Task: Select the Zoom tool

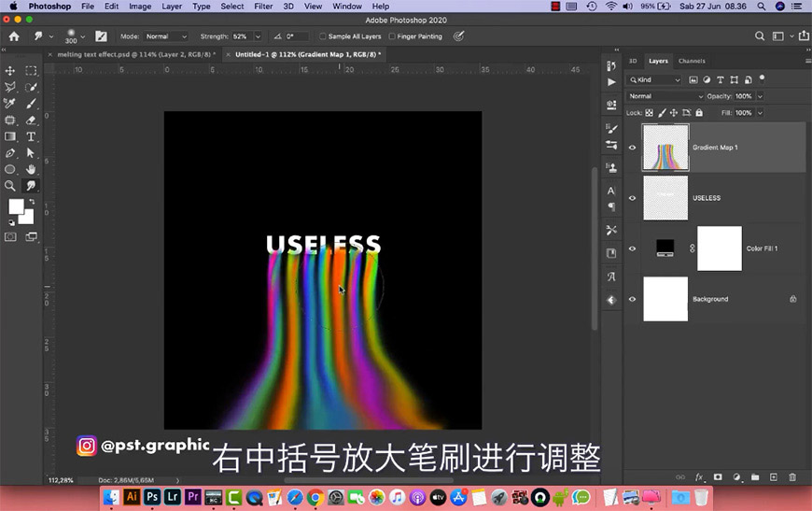Action: click(10, 186)
